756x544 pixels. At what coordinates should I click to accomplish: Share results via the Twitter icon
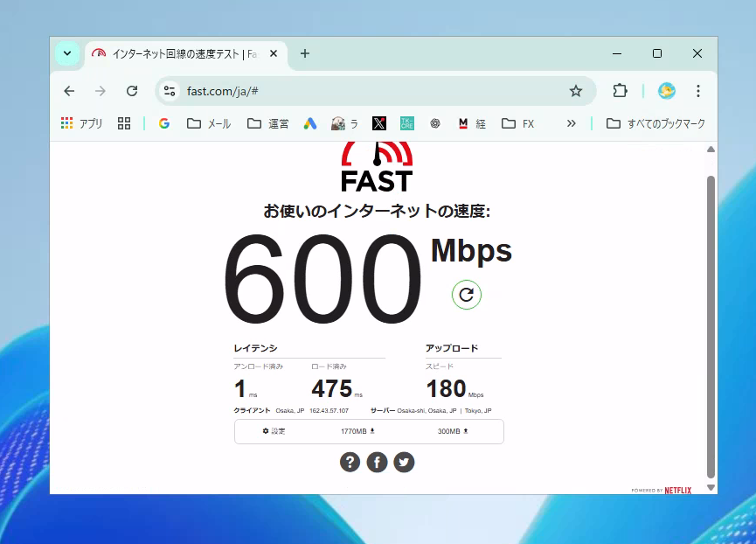point(404,462)
